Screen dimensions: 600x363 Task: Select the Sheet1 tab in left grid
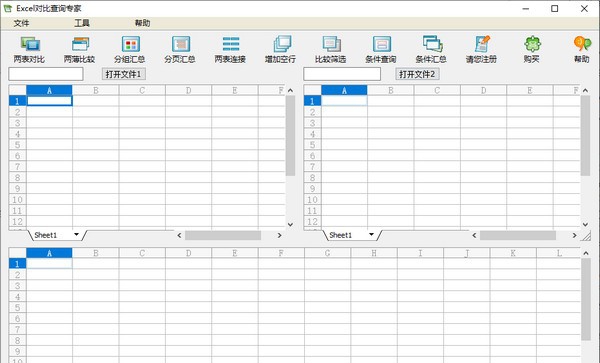(46, 235)
